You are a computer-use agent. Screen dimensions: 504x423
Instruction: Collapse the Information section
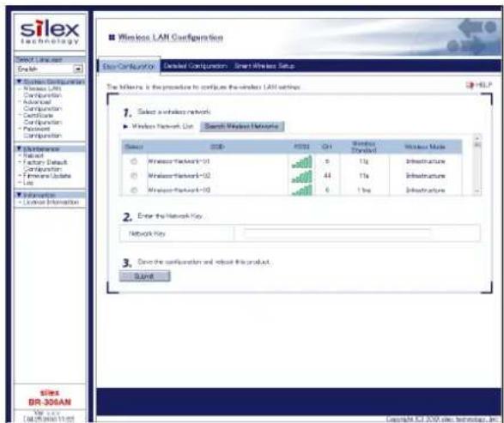pyautogui.click(x=19, y=195)
